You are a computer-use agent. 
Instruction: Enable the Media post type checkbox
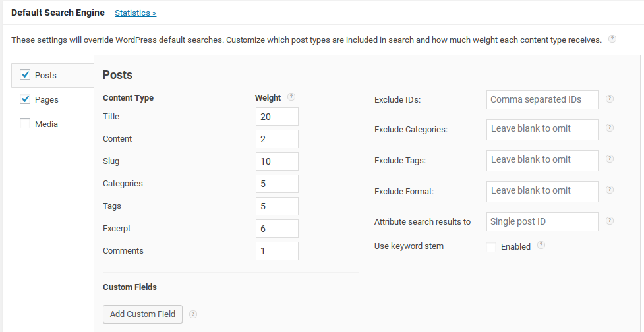click(x=25, y=123)
